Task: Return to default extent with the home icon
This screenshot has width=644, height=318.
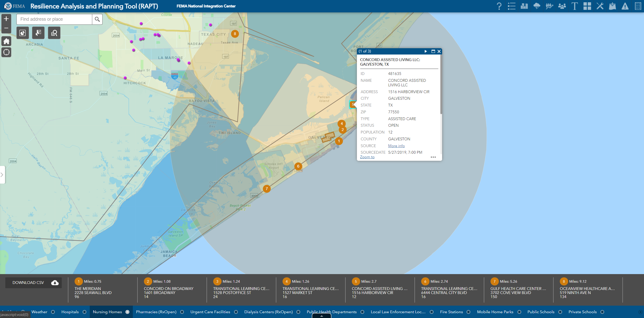Action: pos(6,41)
